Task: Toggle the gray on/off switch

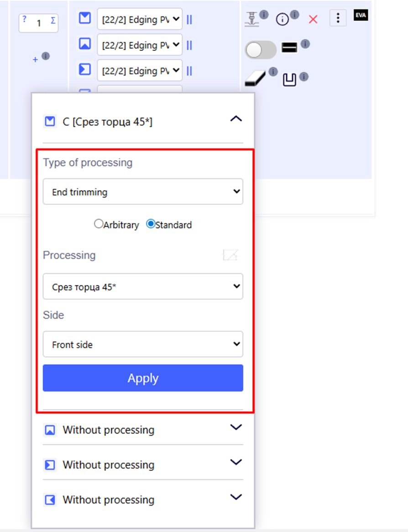Action: coord(260,50)
